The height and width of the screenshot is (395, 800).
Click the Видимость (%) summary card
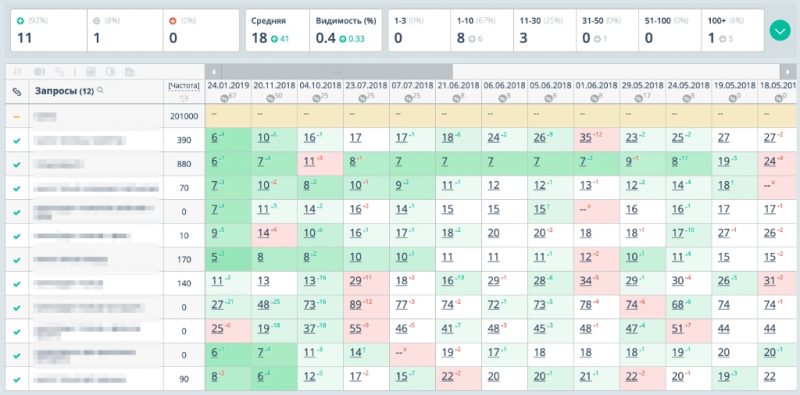click(x=345, y=31)
